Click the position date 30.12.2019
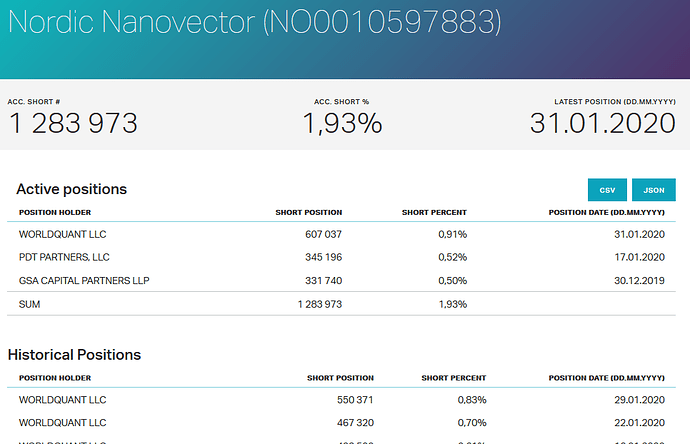Viewport: 690px width, 444px height. pyautogui.click(x=639, y=281)
